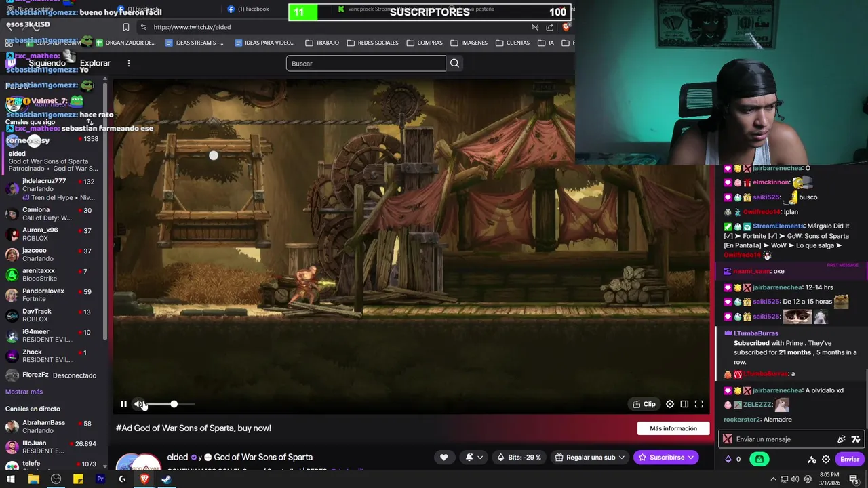
Task: Open the notification bell dropdown
Action: (474, 457)
